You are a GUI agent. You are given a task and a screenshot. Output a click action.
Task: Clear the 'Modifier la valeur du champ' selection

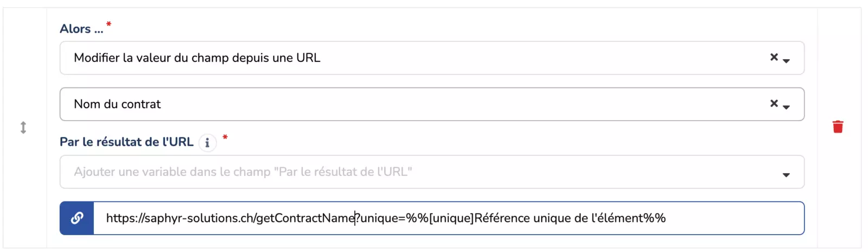(774, 57)
